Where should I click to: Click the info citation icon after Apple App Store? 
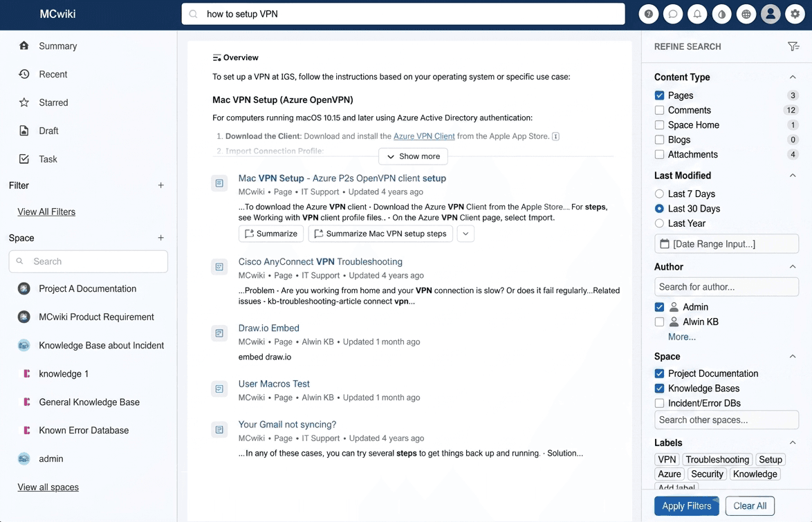pyautogui.click(x=555, y=136)
